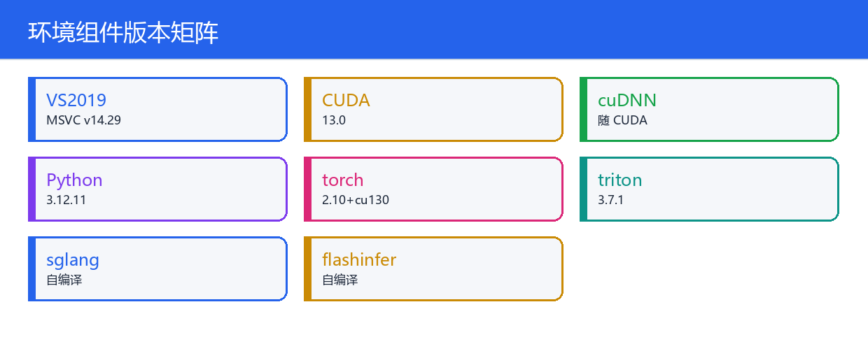This screenshot has height=337, width=868.
Task: Open the VS2019 card
Action: pyautogui.click(x=157, y=109)
